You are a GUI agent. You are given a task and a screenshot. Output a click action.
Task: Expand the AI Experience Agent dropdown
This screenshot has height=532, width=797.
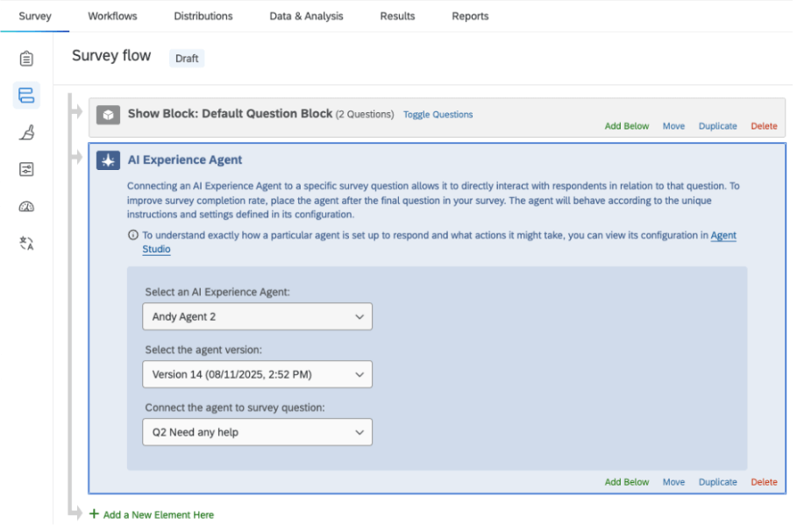[257, 316]
